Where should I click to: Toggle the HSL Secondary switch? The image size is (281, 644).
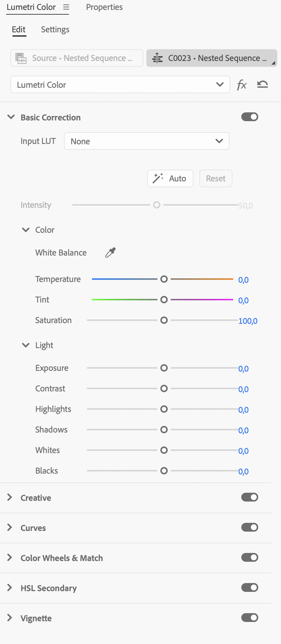(250, 588)
